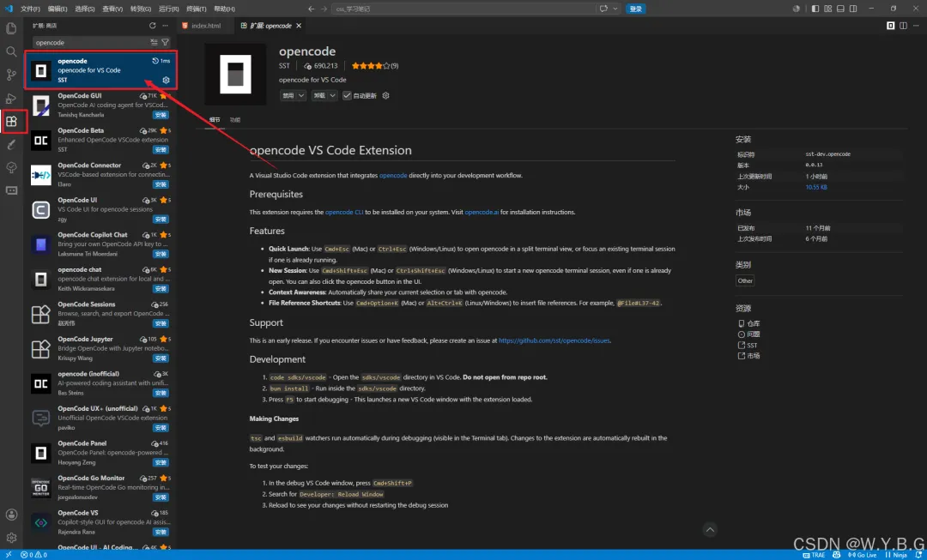The height and width of the screenshot is (560, 927).
Task: Toggle the auto-update checkbox
Action: 347,95
